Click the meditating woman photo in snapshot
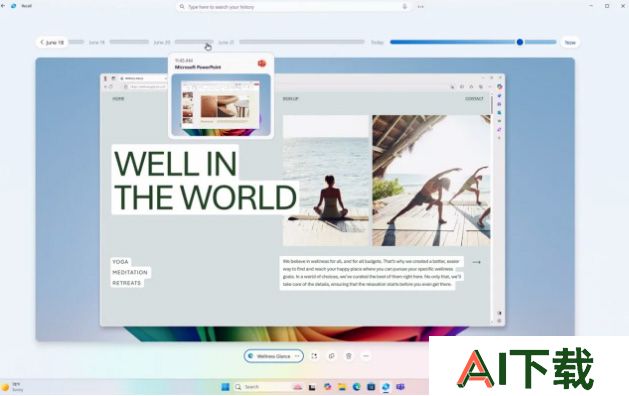This screenshot has height=396, width=629. pyautogui.click(x=325, y=181)
